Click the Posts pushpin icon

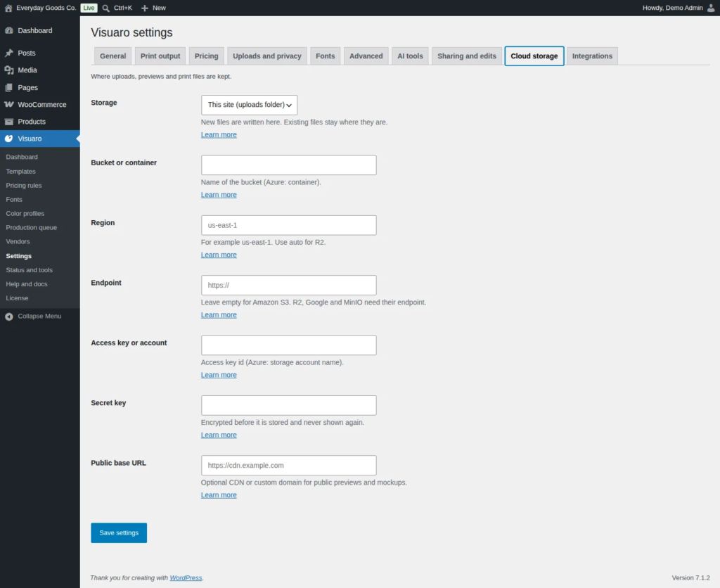click(x=8, y=53)
